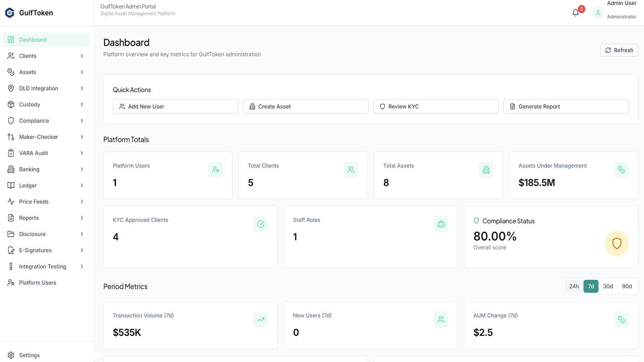The height and width of the screenshot is (362, 644).
Task: Click the Compliance shield icon in sidebar
Action: pyautogui.click(x=11, y=121)
